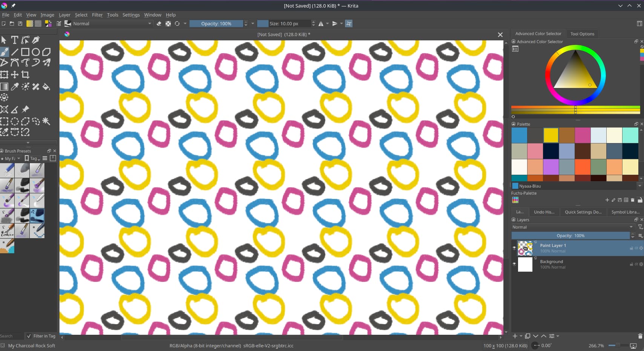Screen dimensions: 644x351
Task: Pick the magenta pink palette swatch
Action: (x=582, y=135)
